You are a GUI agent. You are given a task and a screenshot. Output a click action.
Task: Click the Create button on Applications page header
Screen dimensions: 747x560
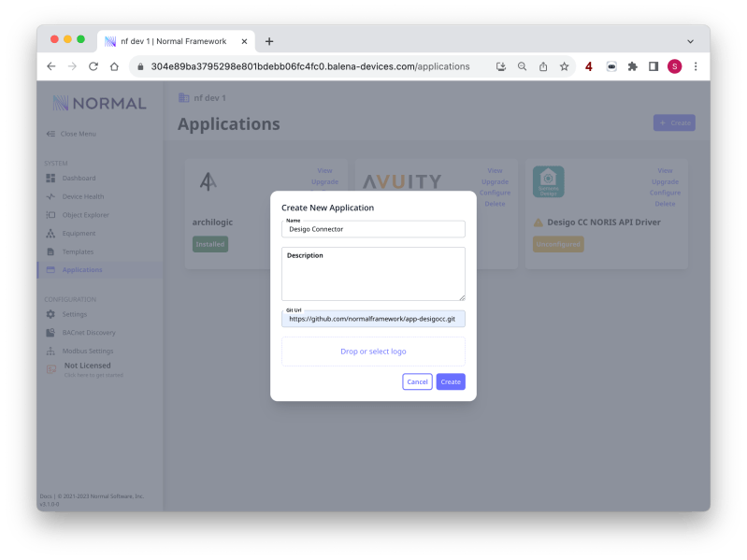674,122
